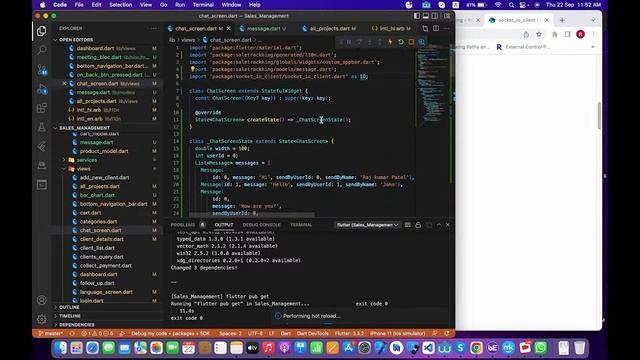Switch to intl_hi.arb editor tab
640x360 pixels.
point(392,29)
